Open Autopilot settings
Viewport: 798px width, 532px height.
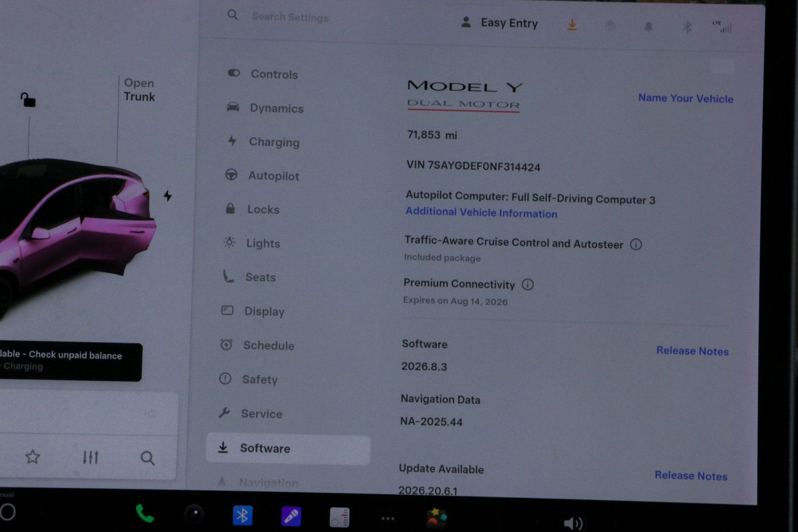(262, 176)
